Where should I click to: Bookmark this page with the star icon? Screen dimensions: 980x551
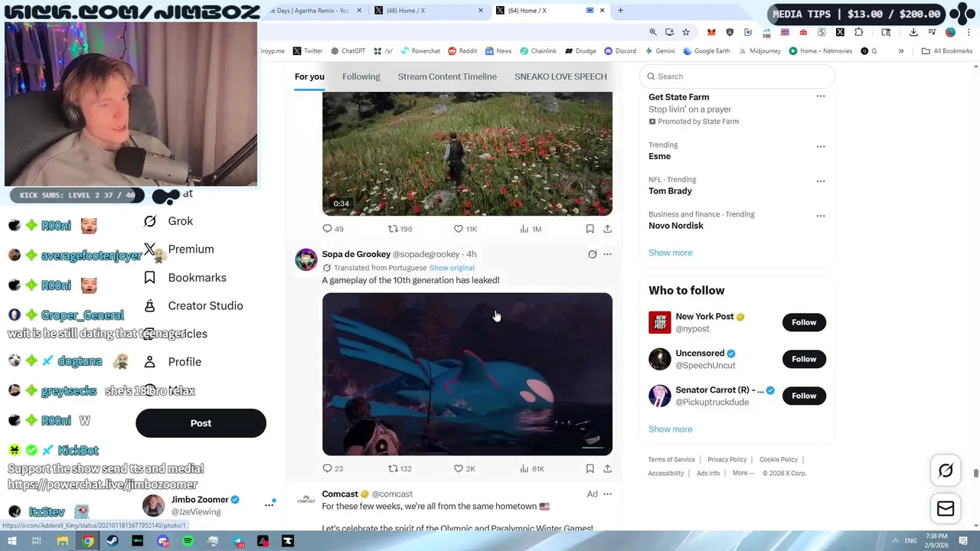point(686,32)
